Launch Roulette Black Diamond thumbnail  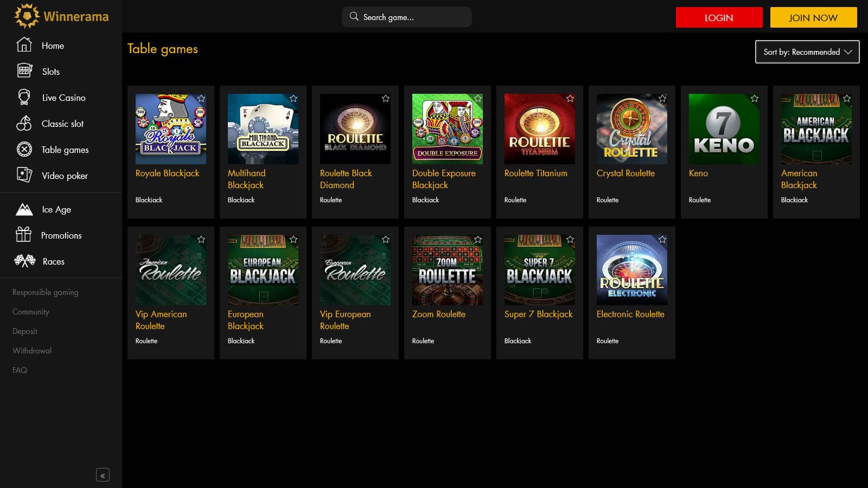coord(355,129)
